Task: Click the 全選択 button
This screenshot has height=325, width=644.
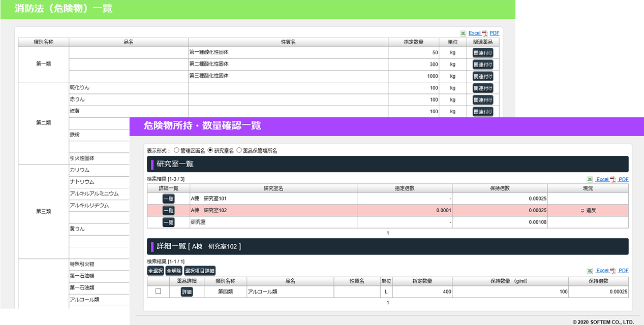Action: click(x=155, y=271)
